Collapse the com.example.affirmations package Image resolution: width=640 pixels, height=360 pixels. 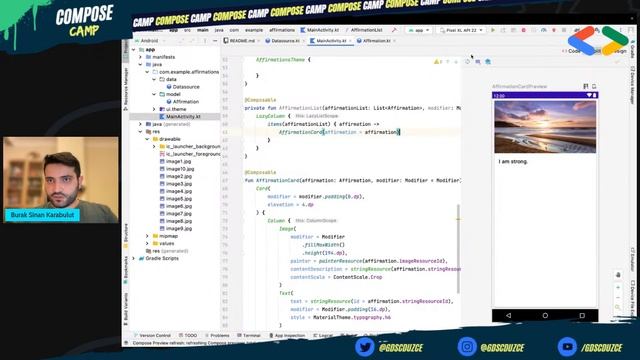147,72
